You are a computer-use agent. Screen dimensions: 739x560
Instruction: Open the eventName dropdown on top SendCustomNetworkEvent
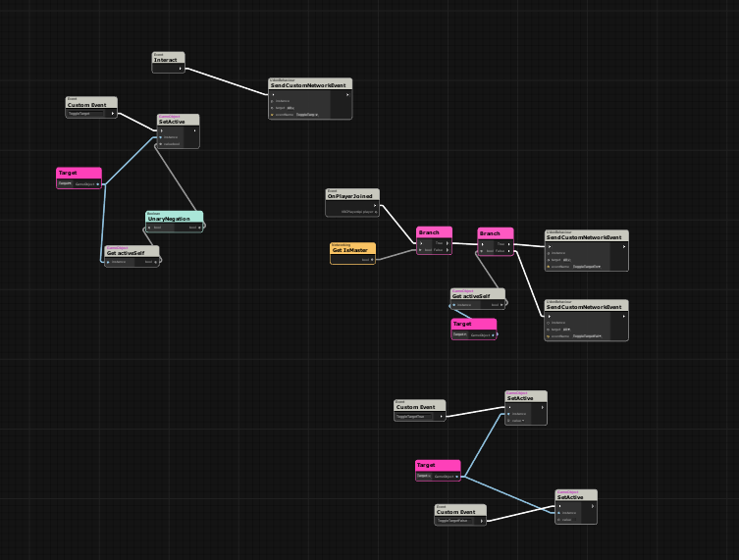[307, 115]
